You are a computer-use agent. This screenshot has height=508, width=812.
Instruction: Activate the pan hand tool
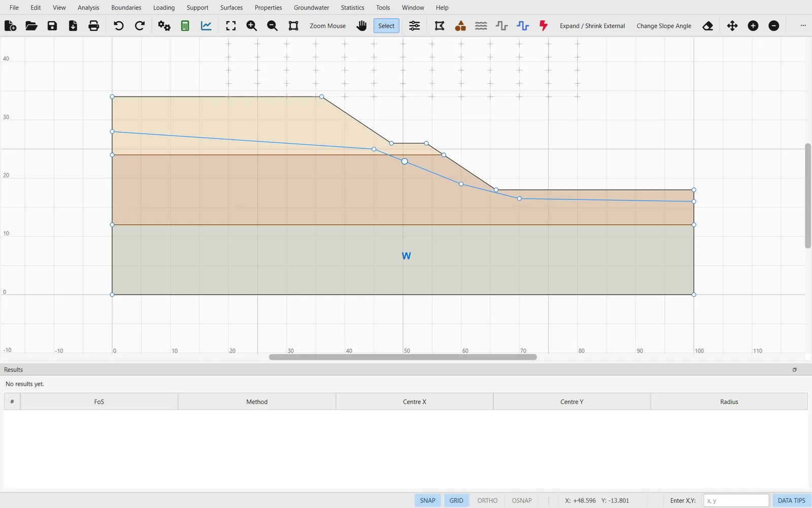[x=361, y=26]
